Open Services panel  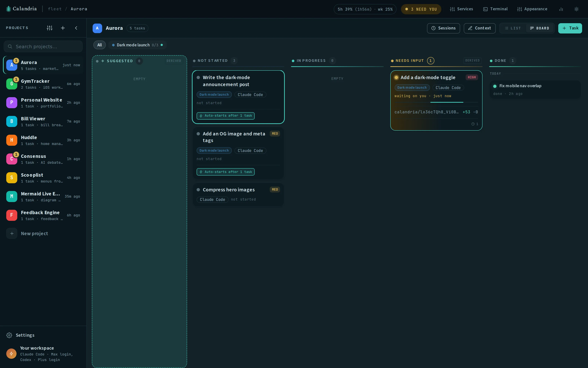(461, 9)
